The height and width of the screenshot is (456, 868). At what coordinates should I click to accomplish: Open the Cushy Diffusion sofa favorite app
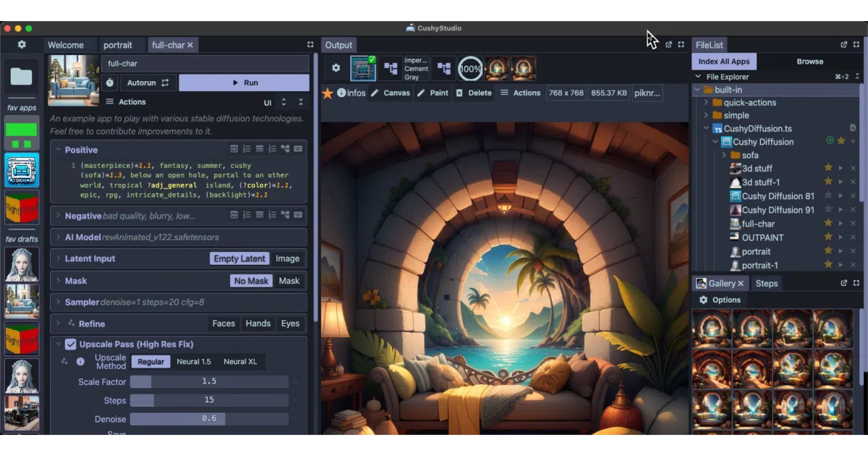click(22, 170)
